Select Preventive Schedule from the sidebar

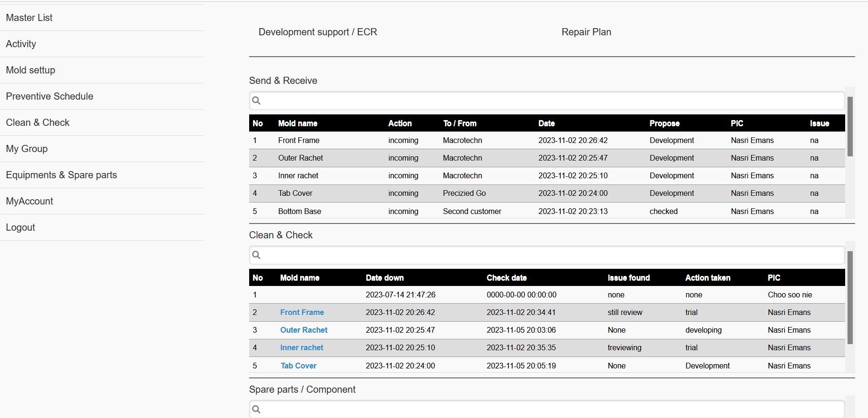coord(50,96)
